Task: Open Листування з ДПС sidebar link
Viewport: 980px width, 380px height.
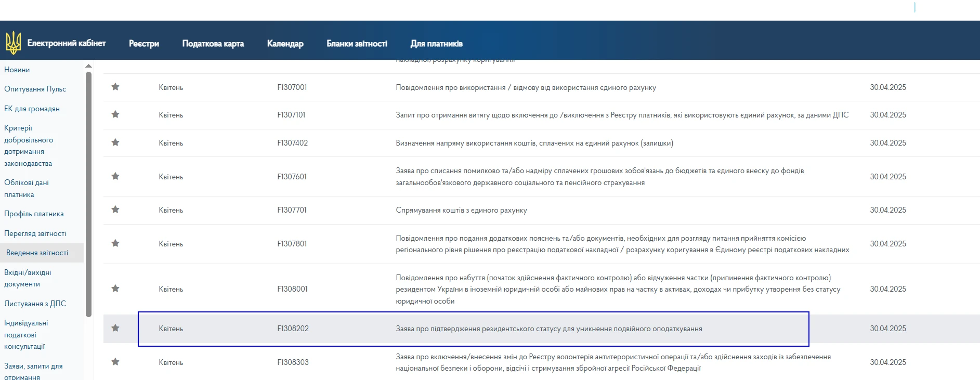Action: (35, 304)
